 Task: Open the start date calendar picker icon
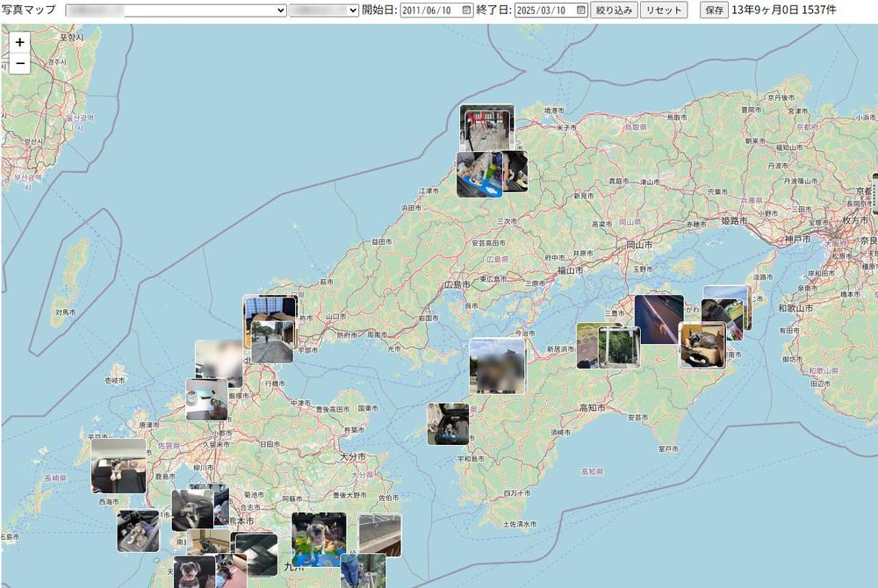(466, 10)
